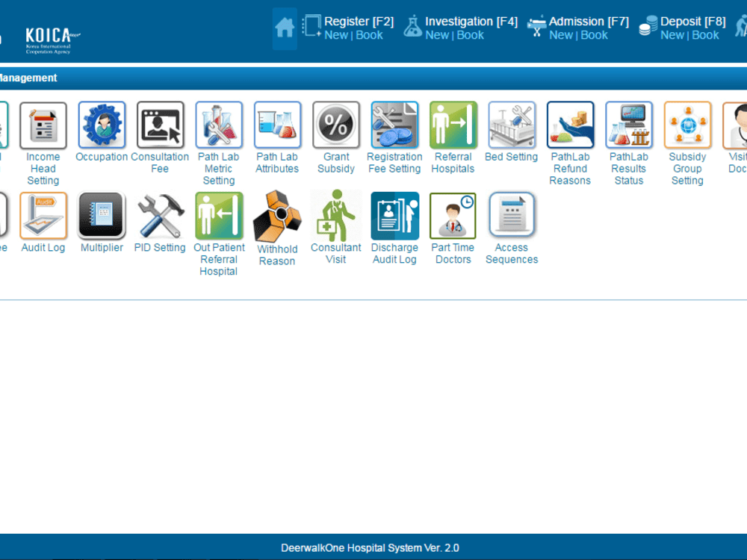Open the Consultation Fee icon

pyautogui.click(x=160, y=125)
